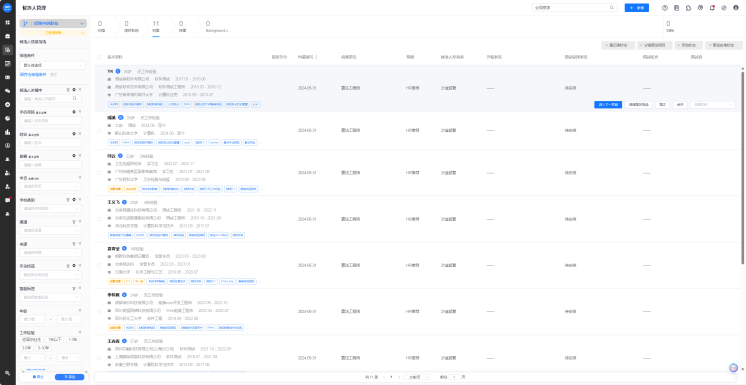This screenshot has height=385, width=746.
Task: Open the page size dropdown in pagination
Action: (416, 377)
